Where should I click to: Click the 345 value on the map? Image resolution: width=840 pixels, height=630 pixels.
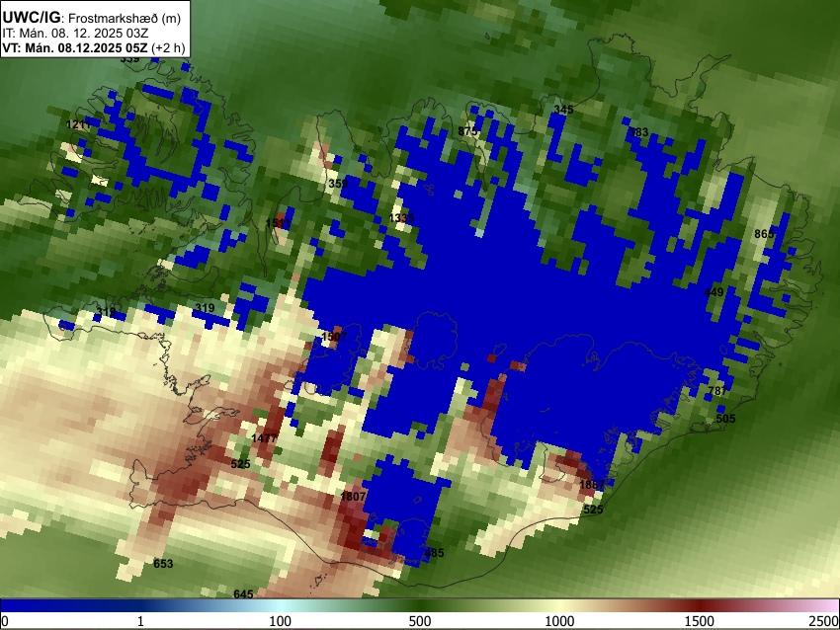tap(563, 110)
